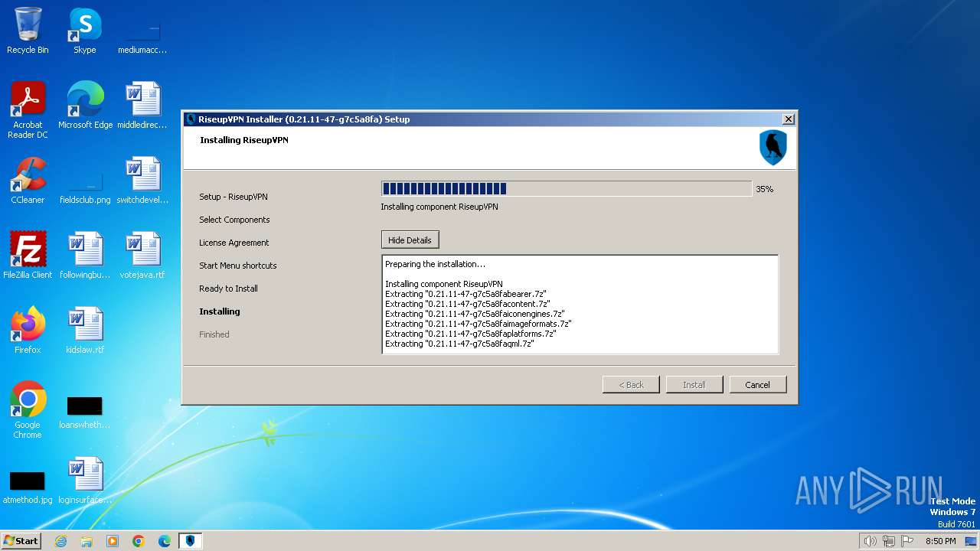Click the Start Menu shortcuts step

click(238, 266)
